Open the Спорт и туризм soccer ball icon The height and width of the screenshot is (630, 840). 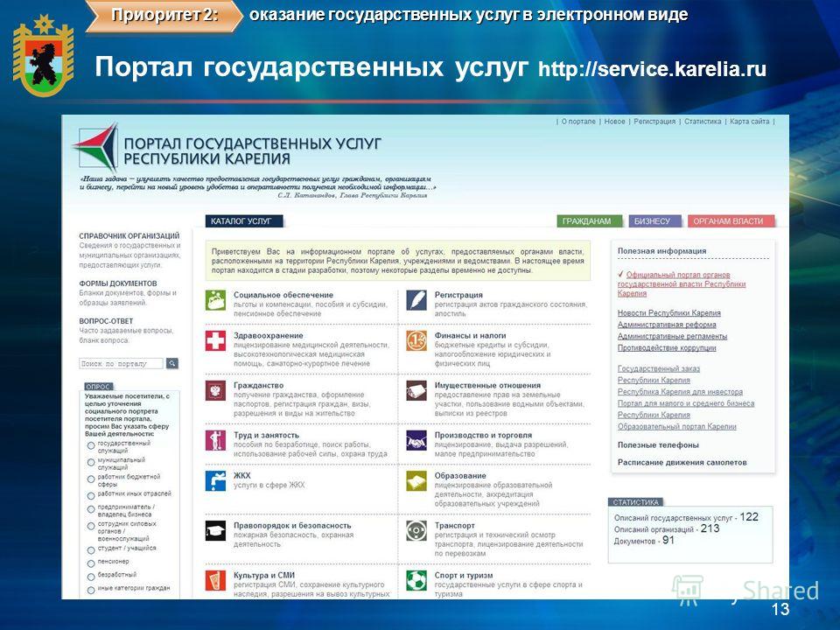point(416,581)
